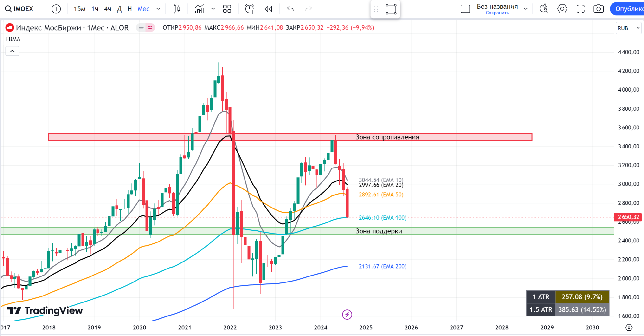Screen dimensions: 644x336
Task: Open the Indicators menu icon
Action: (x=199, y=9)
